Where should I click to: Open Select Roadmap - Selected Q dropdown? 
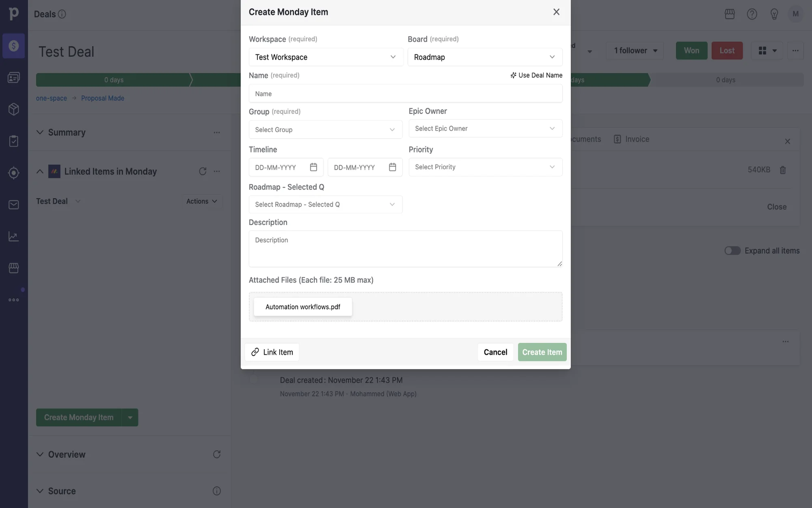325,204
